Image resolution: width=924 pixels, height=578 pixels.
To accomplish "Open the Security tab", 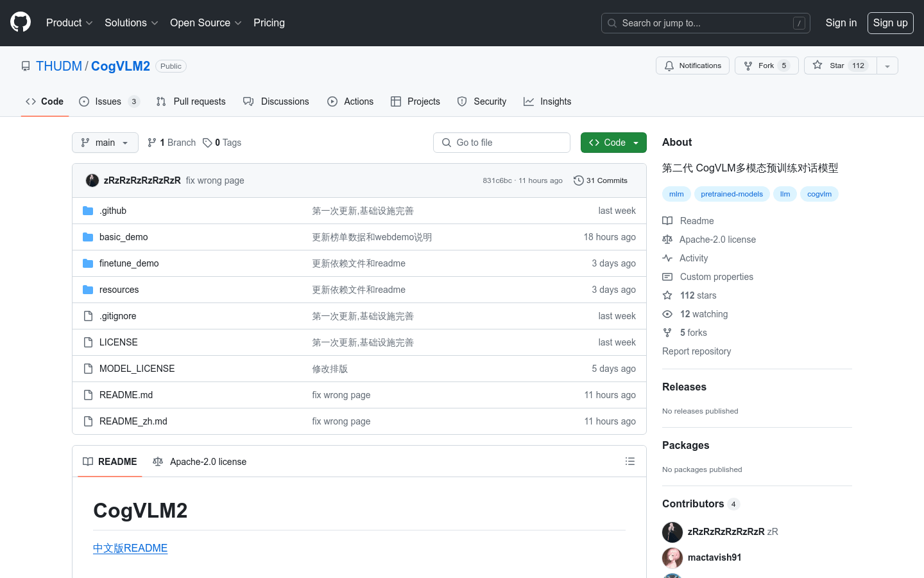I will point(482,101).
